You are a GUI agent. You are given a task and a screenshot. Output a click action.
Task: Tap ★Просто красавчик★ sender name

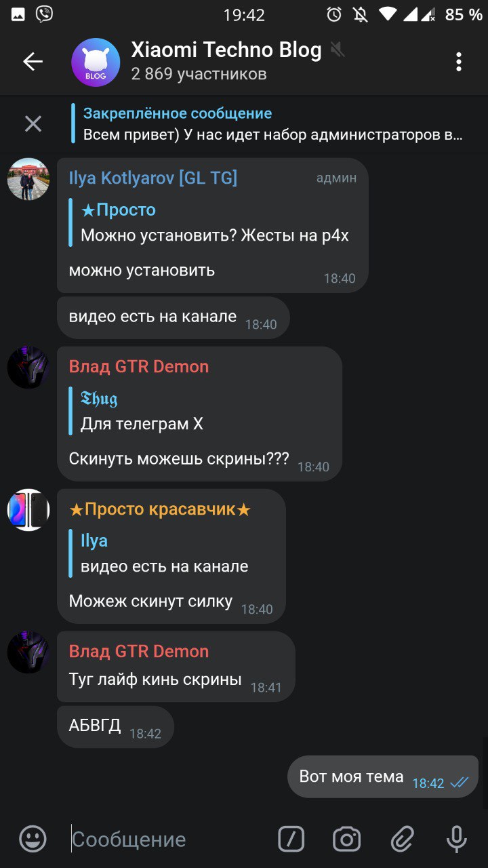(x=160, y=509)
